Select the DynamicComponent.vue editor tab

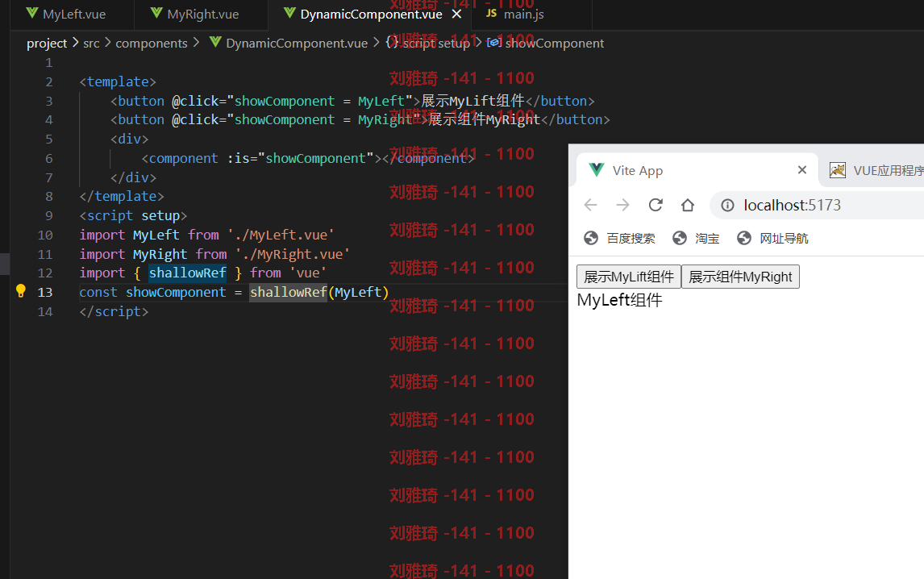(371, 15)
